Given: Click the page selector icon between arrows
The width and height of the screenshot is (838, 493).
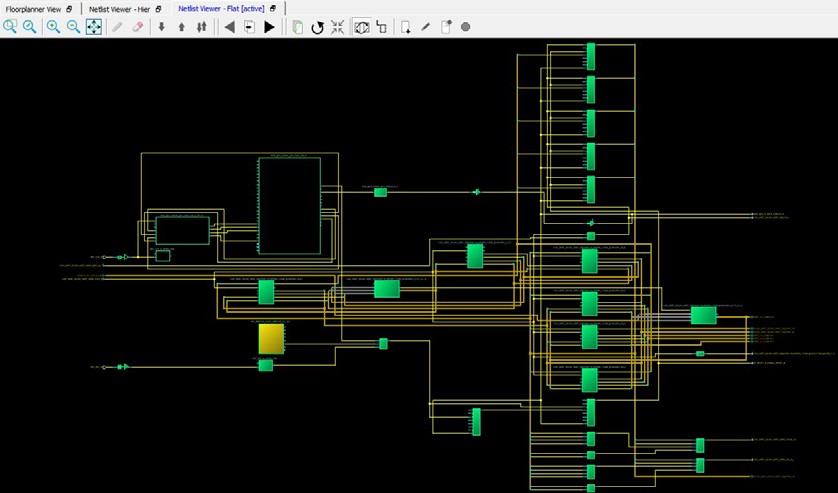Looking at the screenshot, I should coord(249,27).
